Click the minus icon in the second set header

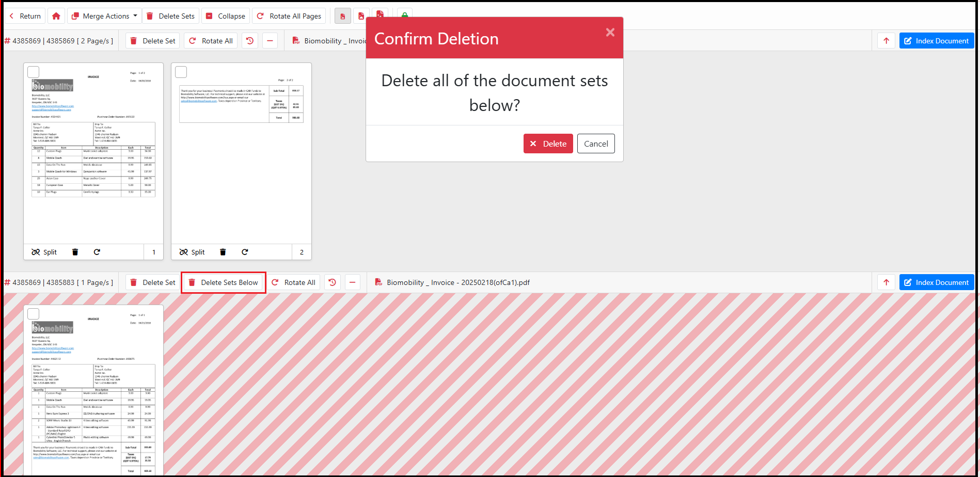pyautogui.click(x=352, y=282)
